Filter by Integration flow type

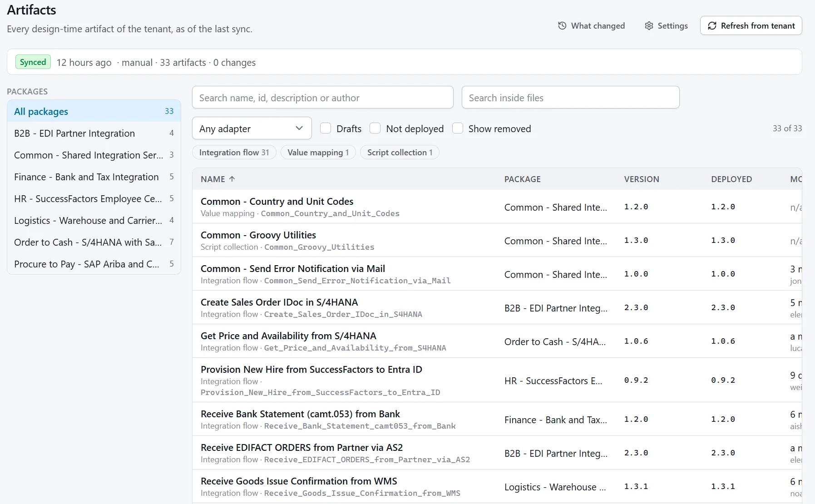(x=234, y=153)
